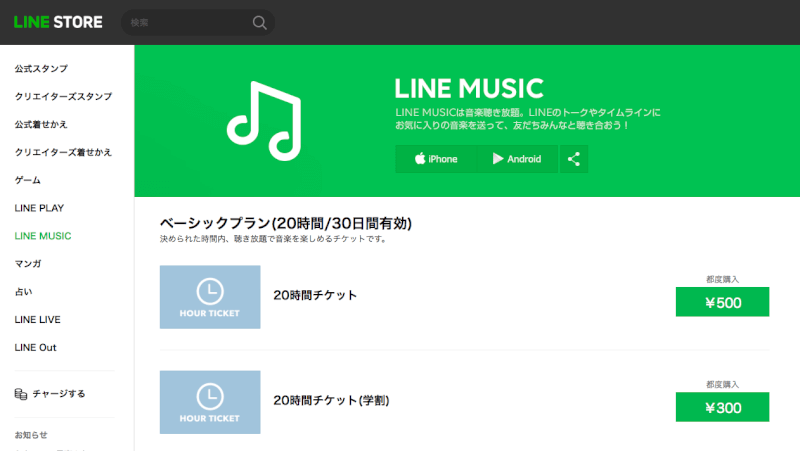Image resolution: width=800 pixels, height=451 pixels.
Task: Click the share icon button
Action: point(573,159)
